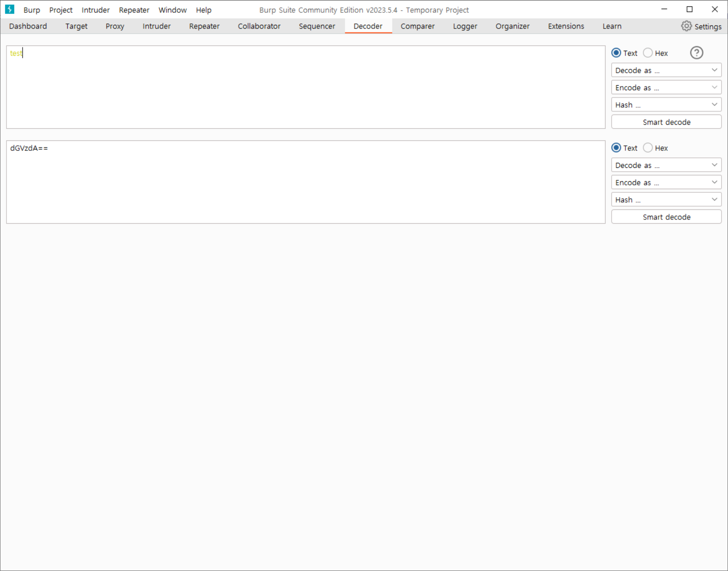Select Hex radio beside dGVzdA== output
Screen dimensions: 728x571
click(648, 148)
